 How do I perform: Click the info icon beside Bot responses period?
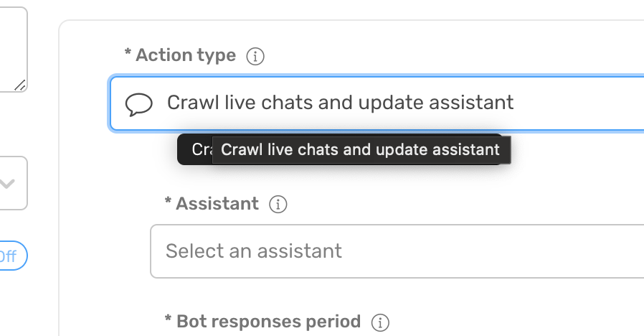tap(380, 323)
